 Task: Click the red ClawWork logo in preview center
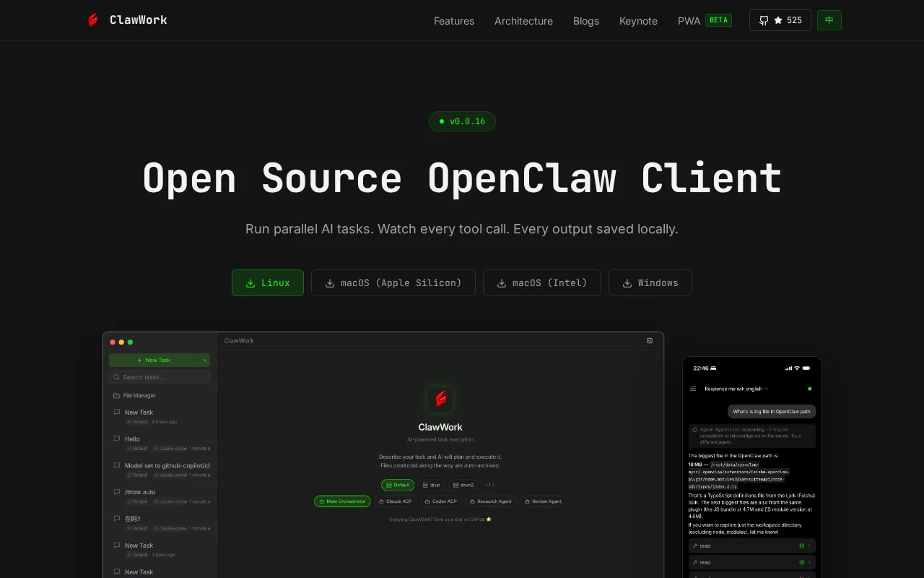tap(440, 399)
